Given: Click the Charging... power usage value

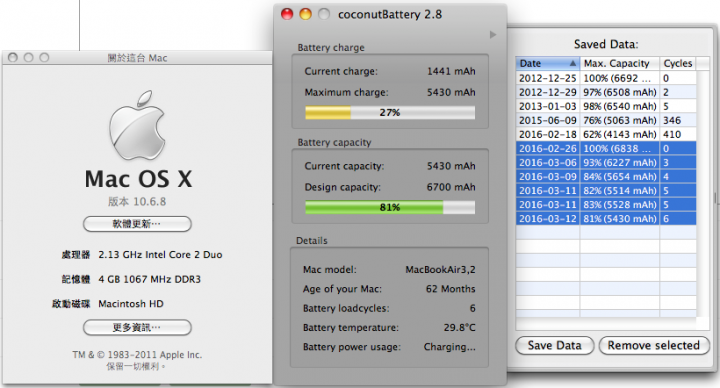Looking at the screenshot, I should (450, 347).
